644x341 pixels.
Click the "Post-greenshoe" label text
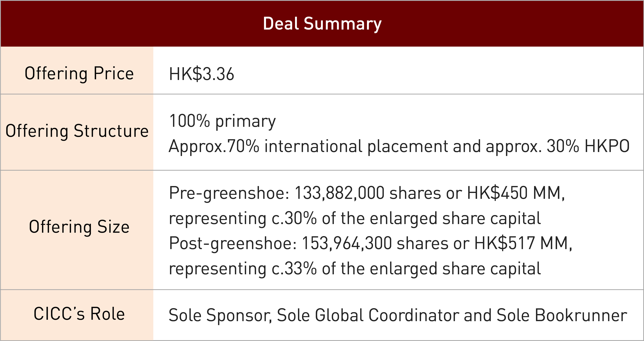tap(232, 243)
